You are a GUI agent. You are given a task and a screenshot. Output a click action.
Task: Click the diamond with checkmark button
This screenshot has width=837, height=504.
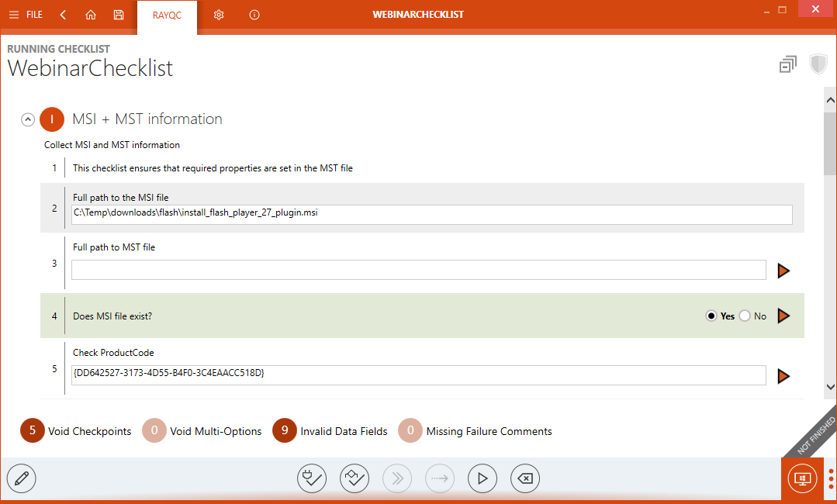click(355, 478)
